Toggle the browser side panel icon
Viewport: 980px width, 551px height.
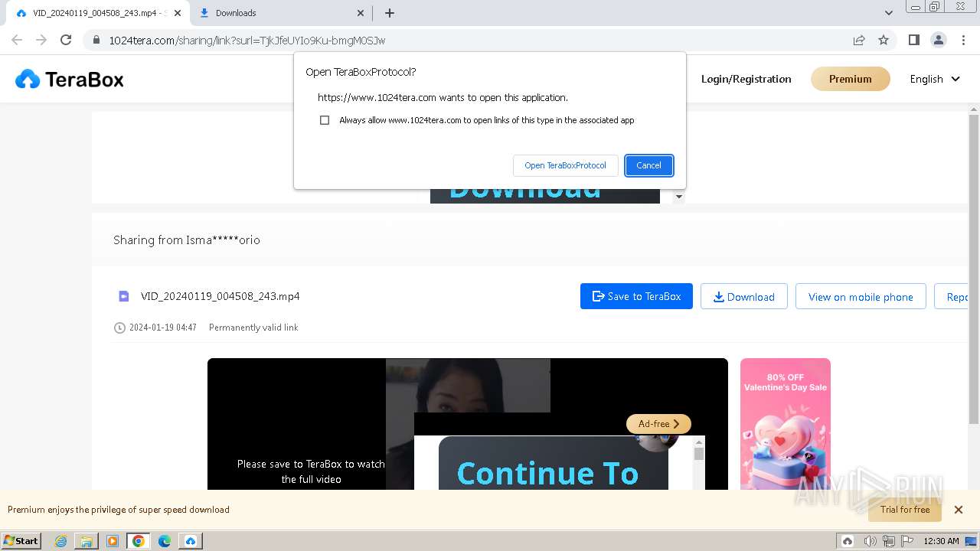(913, 40)
